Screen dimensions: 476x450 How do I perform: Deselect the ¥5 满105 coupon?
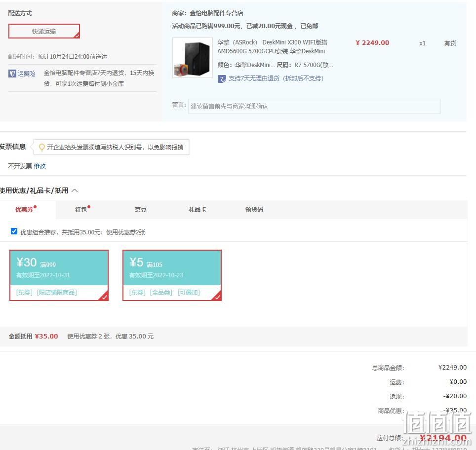(x=172, y=275)
